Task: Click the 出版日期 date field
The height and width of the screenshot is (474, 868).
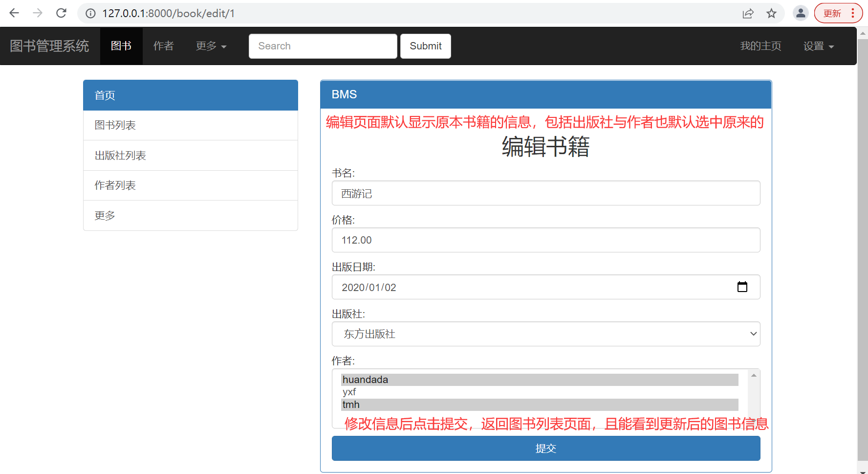Action: tap(546, 287)
